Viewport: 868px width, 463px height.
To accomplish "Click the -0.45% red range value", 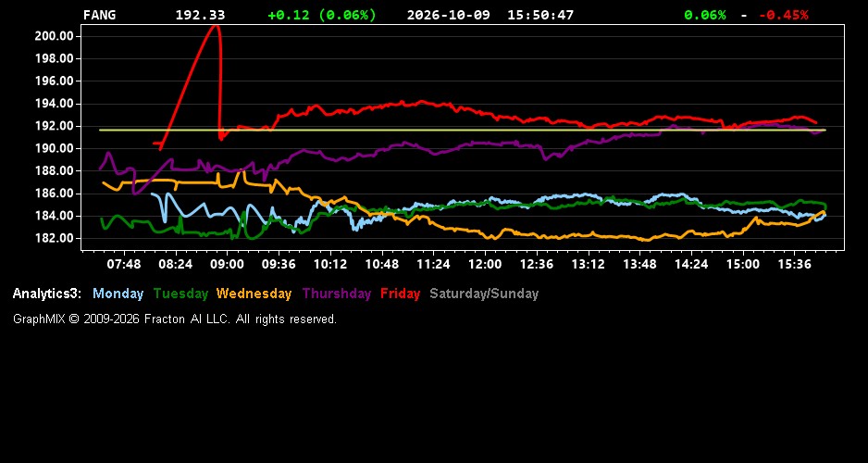I will [x=783, y=15].
